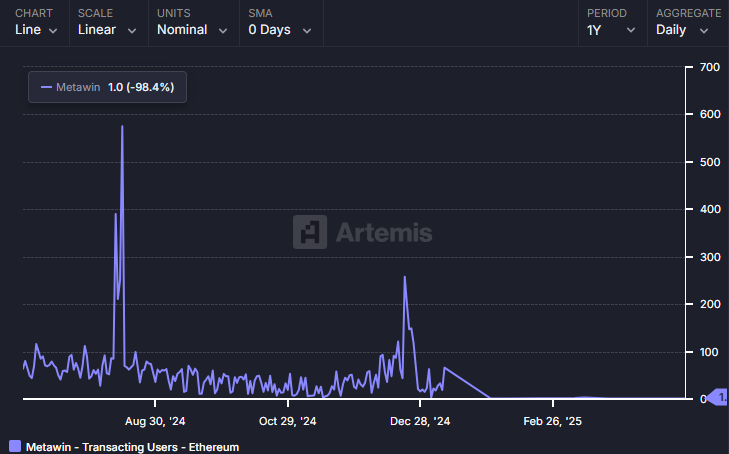Click the 500 y-axis value
The height and width of the screenshot is (454, 729).
click(710, 162)
